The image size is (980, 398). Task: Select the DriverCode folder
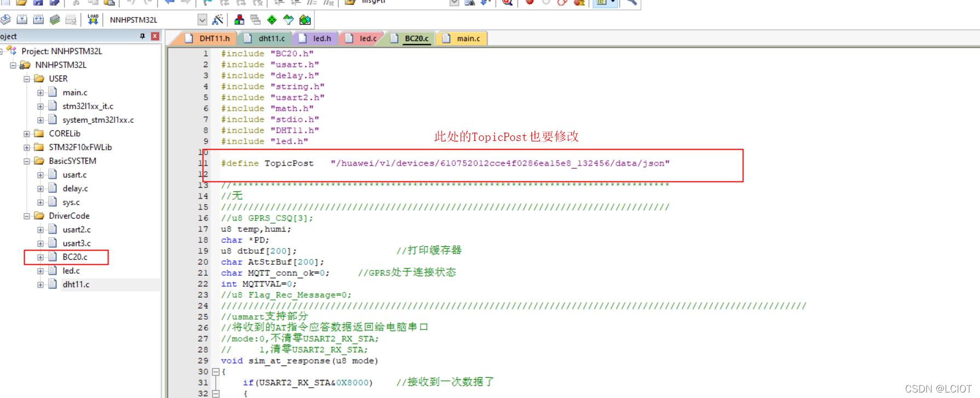(69, 216)
